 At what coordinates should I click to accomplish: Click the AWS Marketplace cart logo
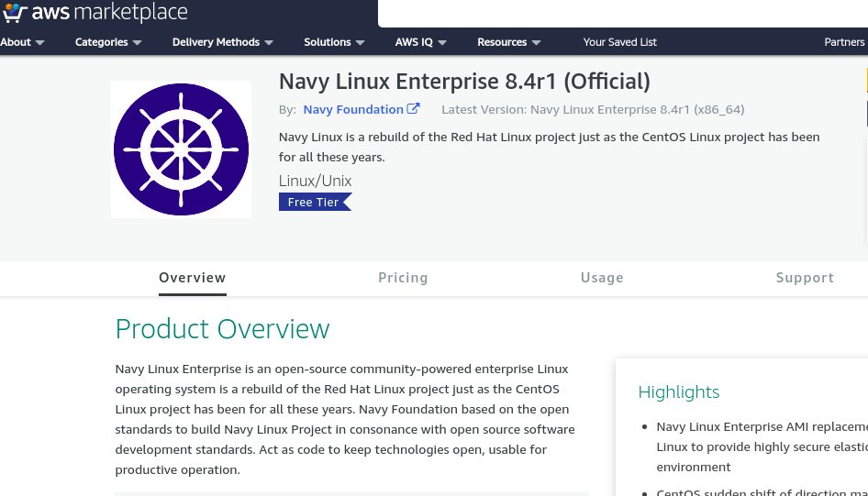pos(15,12)
